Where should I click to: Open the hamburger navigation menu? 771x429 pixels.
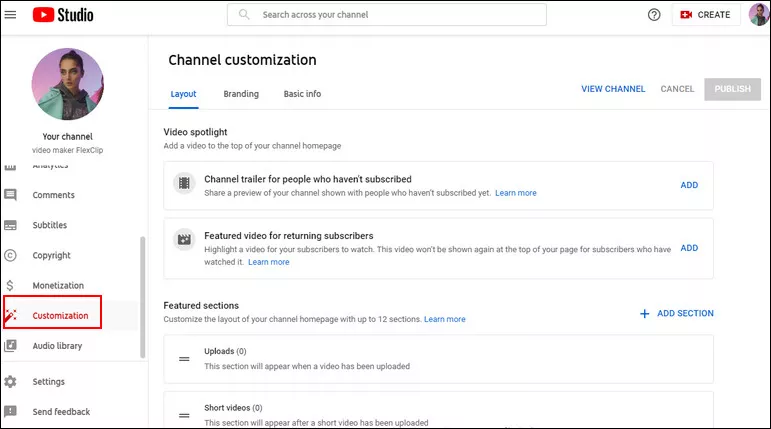coord(10,15)
